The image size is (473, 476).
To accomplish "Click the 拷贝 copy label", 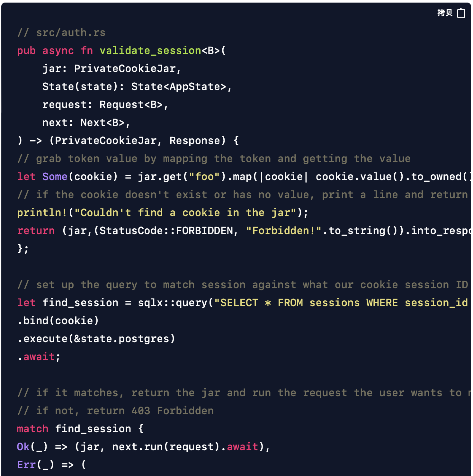I will [445, 13].
